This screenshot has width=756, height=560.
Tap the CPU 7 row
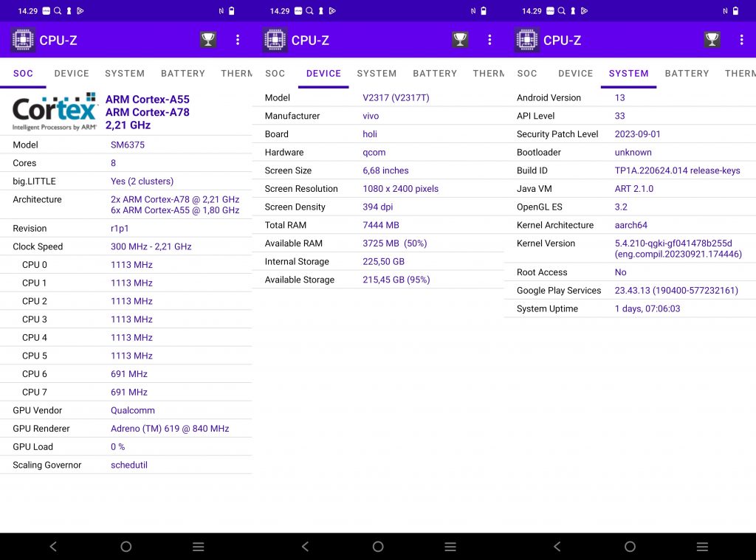tap(126, 393)
